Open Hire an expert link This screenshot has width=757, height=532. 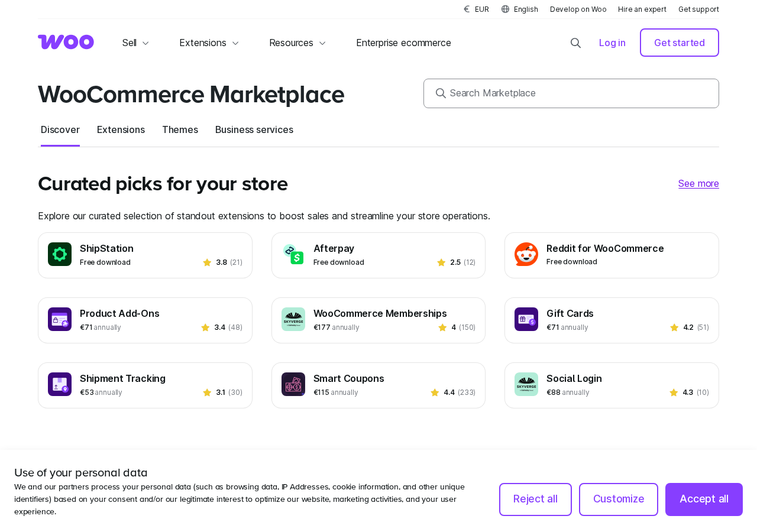pos(642,9)
